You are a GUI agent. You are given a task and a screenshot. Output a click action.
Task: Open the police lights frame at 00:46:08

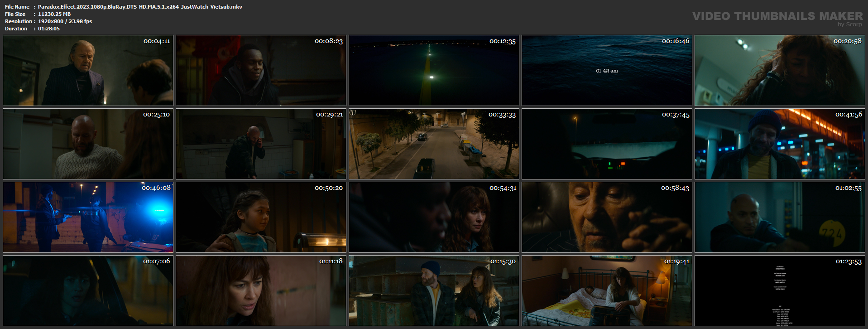coord(88,217)
